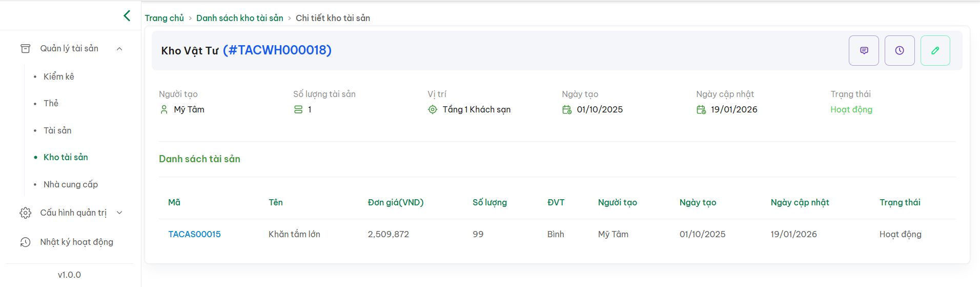Click the Số lượng column header

pos(489,202)
